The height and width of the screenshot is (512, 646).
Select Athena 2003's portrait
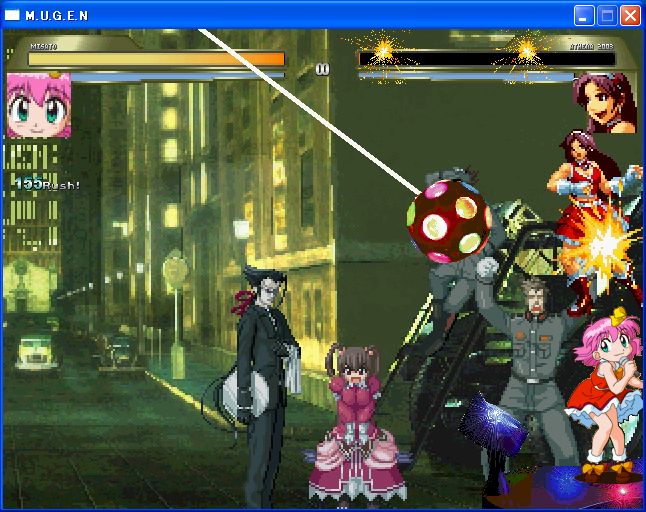[x=604, y=103]
